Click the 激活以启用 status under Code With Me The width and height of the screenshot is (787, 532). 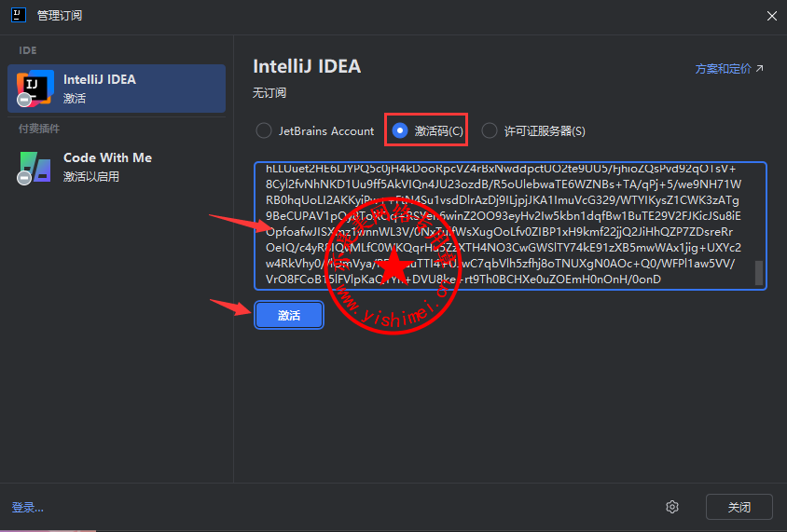pyautogui.click(x=91, y=176)
